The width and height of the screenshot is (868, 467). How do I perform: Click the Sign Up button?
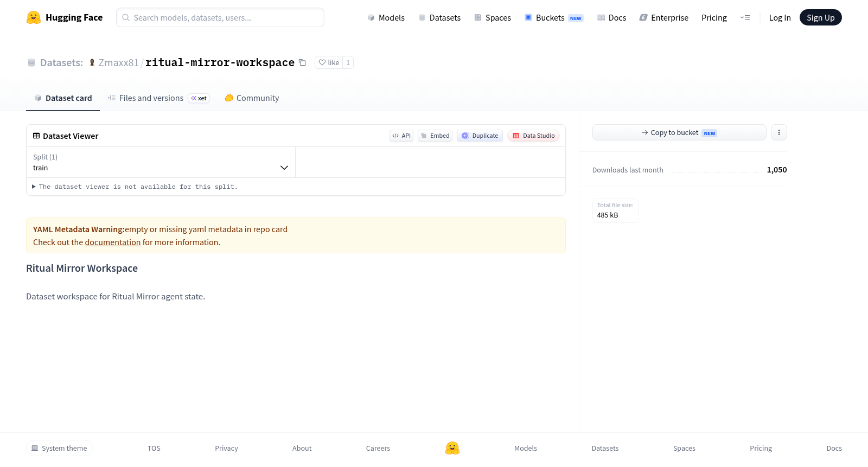[x=820, y=17]
